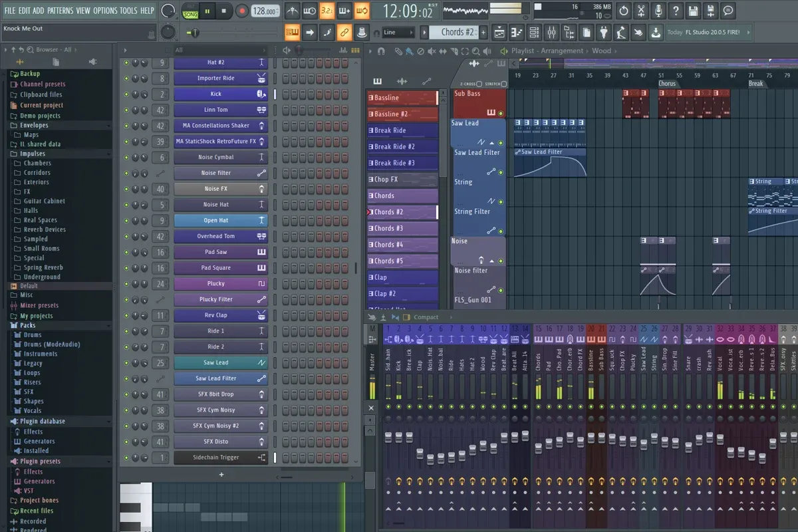Viewport: 798px width, 532px height.
Task: Open the mixer window icon in the toolbar
Action: pyautogui.click(x=551, y=32)
